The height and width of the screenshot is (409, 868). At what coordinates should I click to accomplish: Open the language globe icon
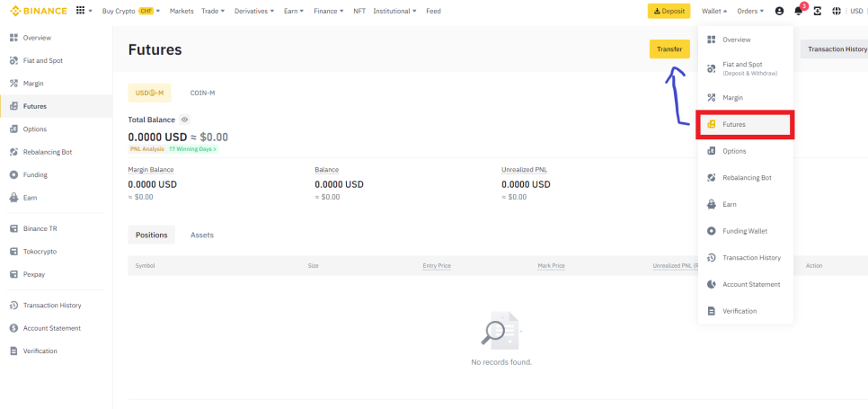(837, 11)
